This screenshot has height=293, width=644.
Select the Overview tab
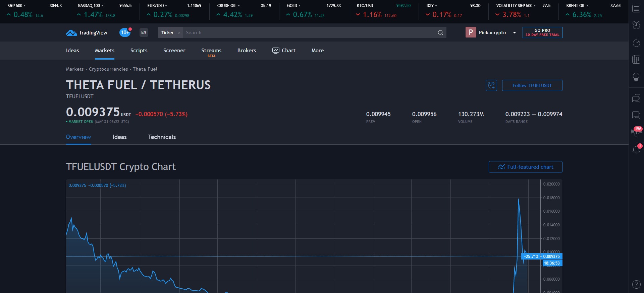click(78, 137)
